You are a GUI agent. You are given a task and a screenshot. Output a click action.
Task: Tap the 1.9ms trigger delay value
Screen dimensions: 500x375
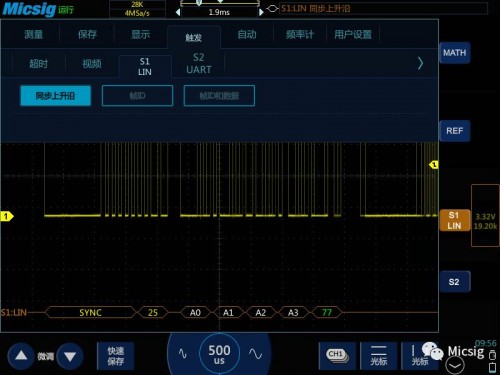point(219,12)
